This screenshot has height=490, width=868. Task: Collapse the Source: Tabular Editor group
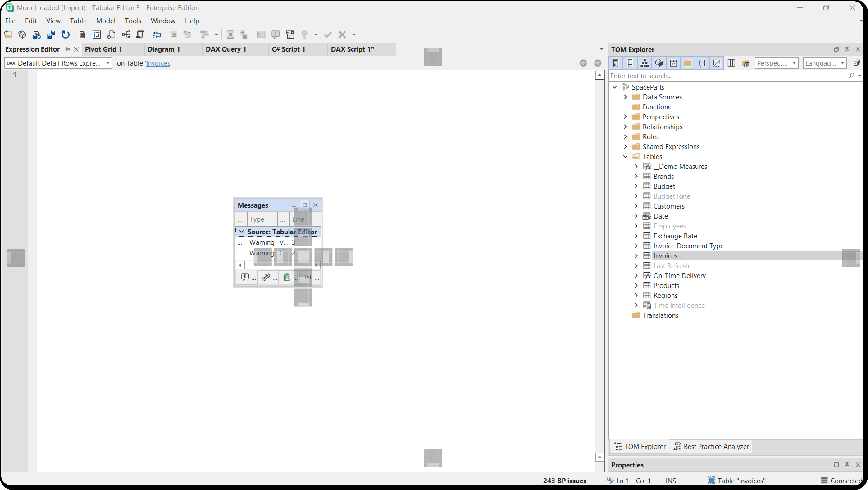[x=241, y=232]
